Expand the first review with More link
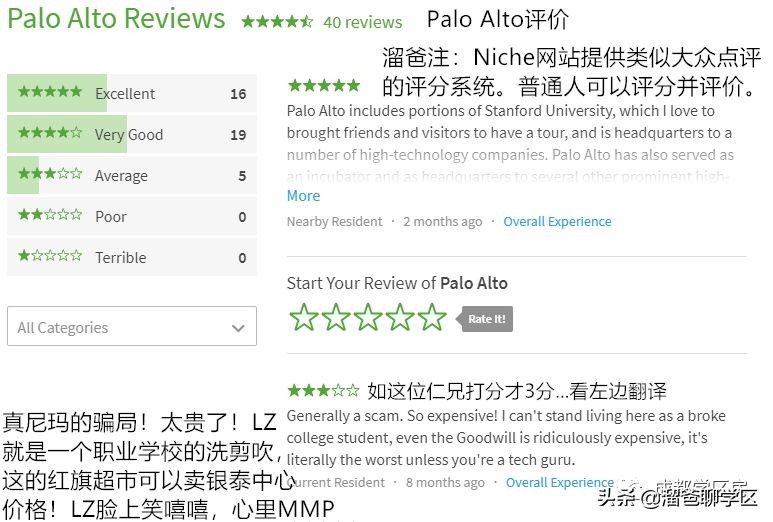 pos(303,196)
